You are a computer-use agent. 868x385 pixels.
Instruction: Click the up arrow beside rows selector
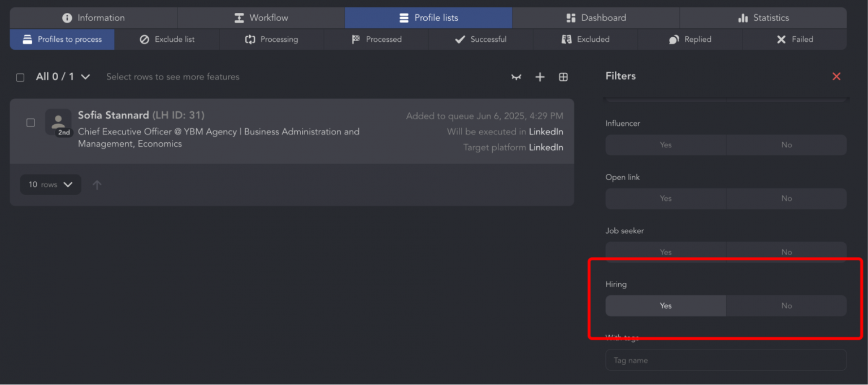tap(97, 185)
